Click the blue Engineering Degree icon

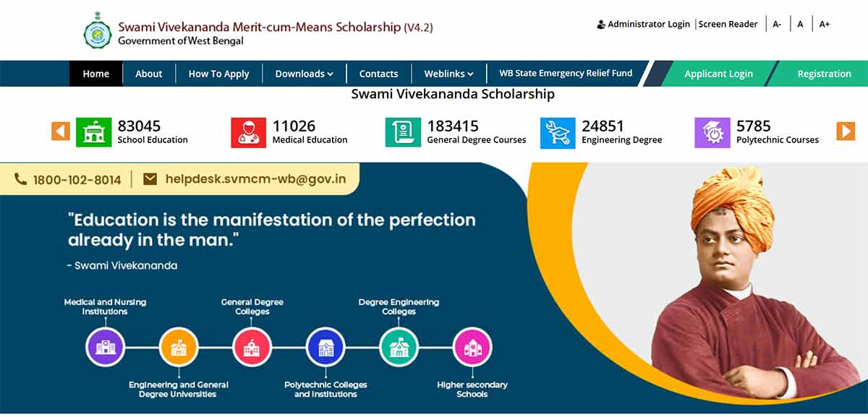click(x=558, y=133)
